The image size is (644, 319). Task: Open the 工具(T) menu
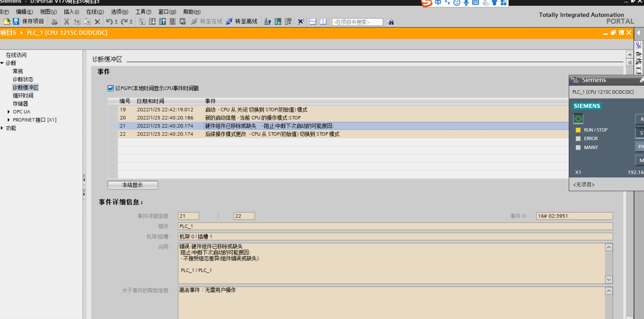pos(143,12)
